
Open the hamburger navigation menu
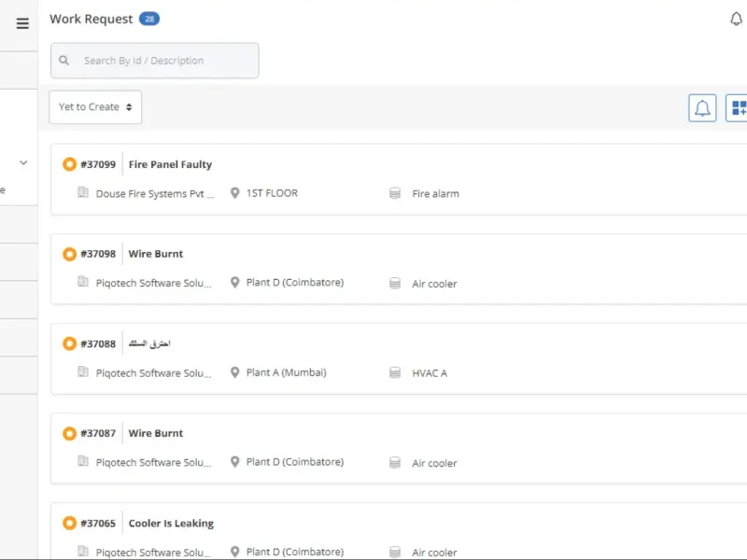pos(22,22)
